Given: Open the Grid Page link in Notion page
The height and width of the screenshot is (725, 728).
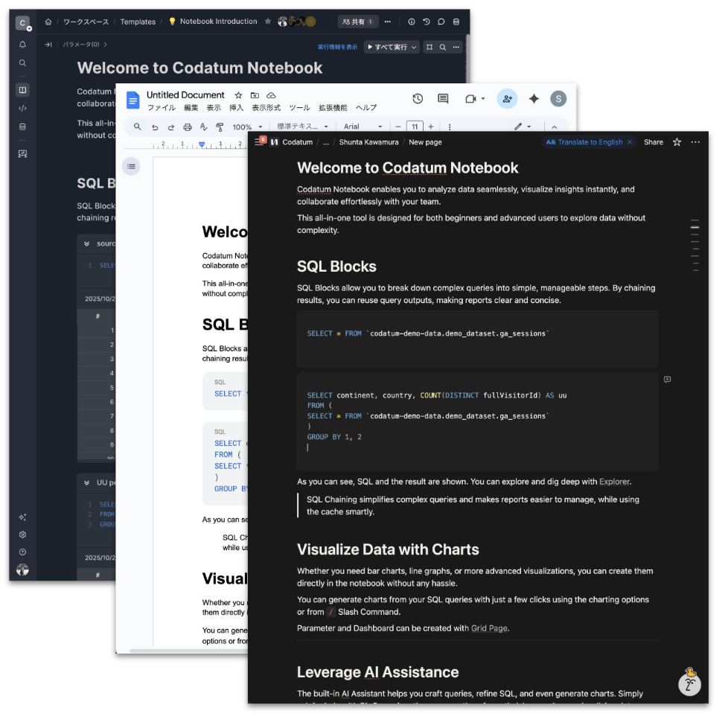Looking at the screenshot, I should point(489,628).
